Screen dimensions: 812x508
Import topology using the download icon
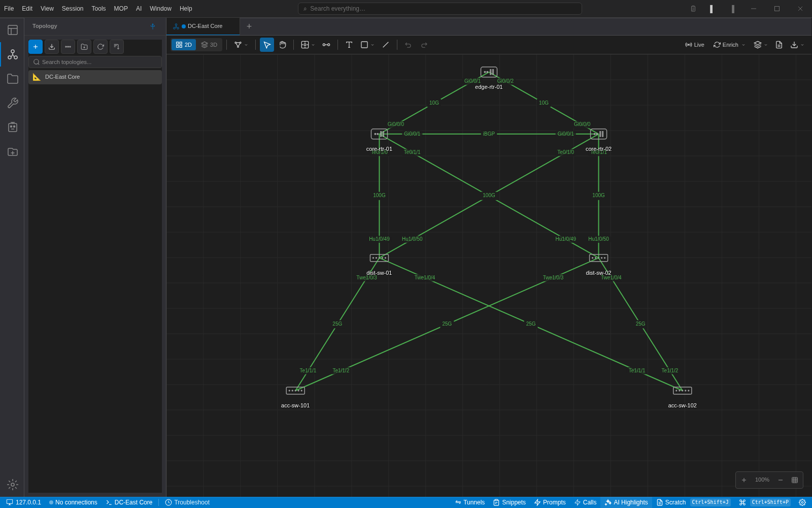(52, 47)
